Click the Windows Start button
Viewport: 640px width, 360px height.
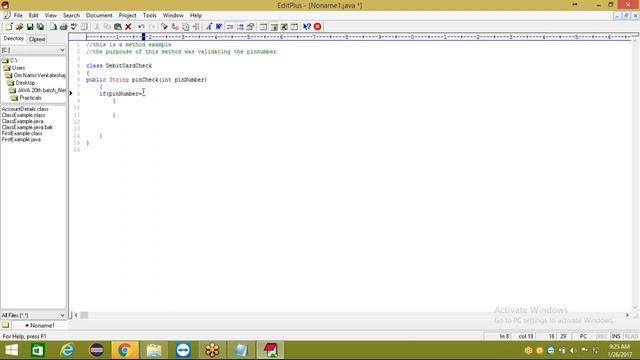tap(11, 350)
